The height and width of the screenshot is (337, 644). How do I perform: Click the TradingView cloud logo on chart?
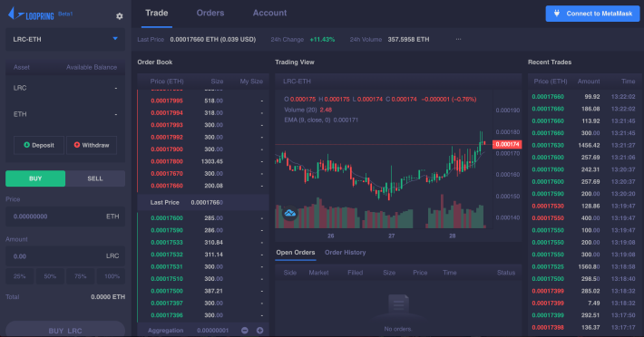290,213
